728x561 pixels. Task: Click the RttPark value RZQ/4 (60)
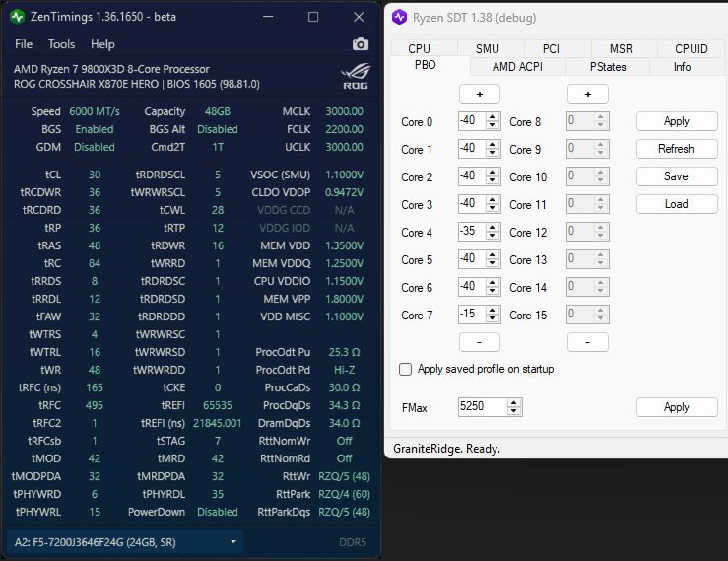[x=344, y=494]
